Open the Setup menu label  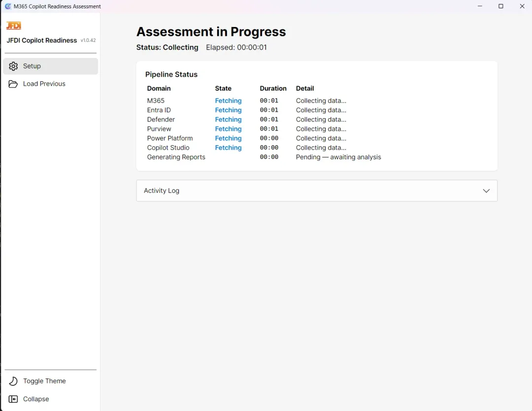click(32, 66)
